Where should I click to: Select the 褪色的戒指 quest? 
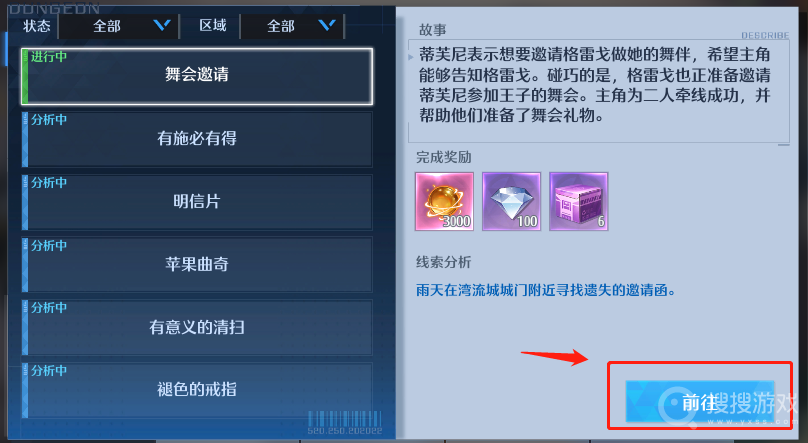(197, 390)
